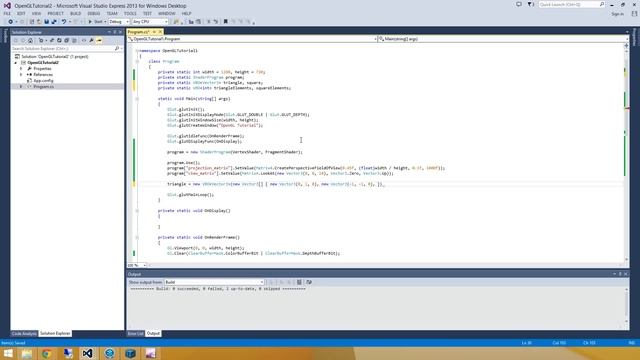
Task: Expand the Program.cs node in Solution Explorer
Action: [x=21, y=87]
